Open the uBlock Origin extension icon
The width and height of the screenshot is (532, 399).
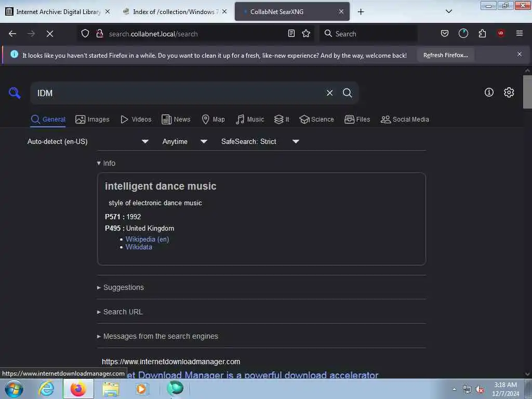point(501,33)
